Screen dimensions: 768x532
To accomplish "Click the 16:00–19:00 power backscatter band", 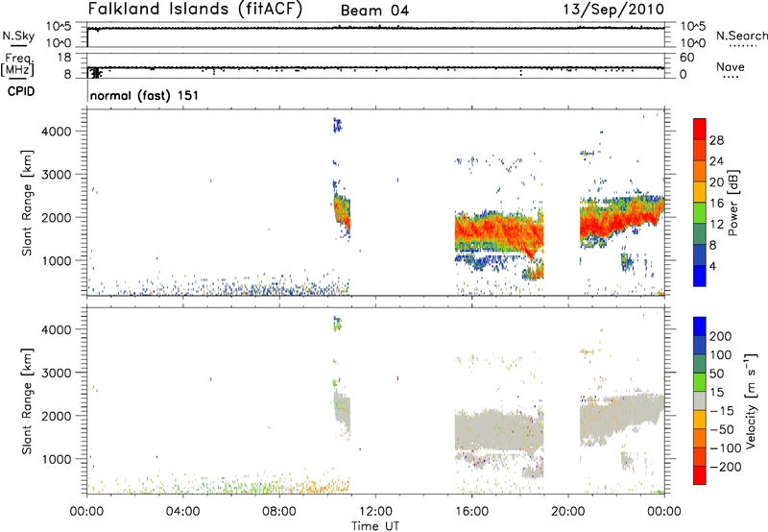I will (x=499, y=232).
